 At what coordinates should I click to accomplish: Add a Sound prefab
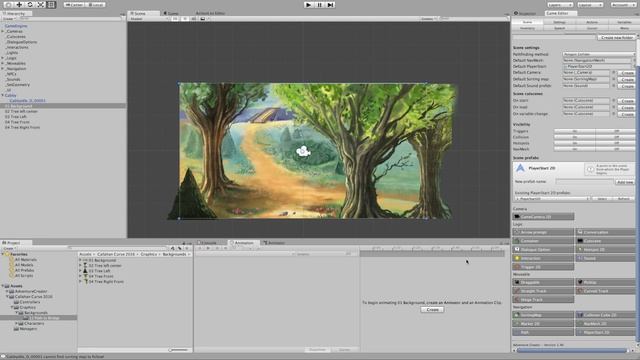[x=606, y=258]
